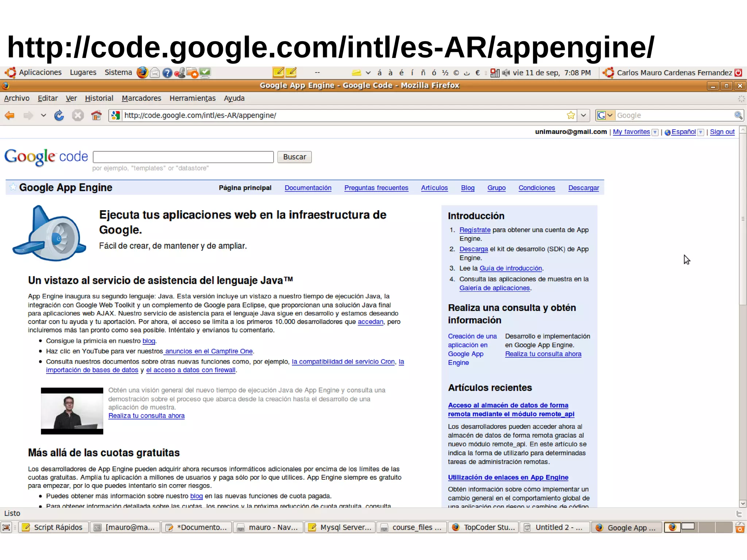Click the URL address bar field
This screenshot has height=560, width=747.
[343, 115]
